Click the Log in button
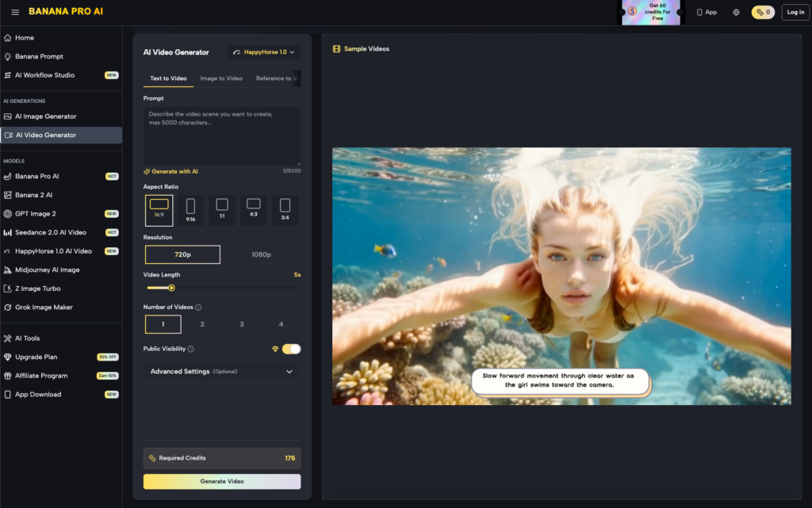 click(795, 12)
